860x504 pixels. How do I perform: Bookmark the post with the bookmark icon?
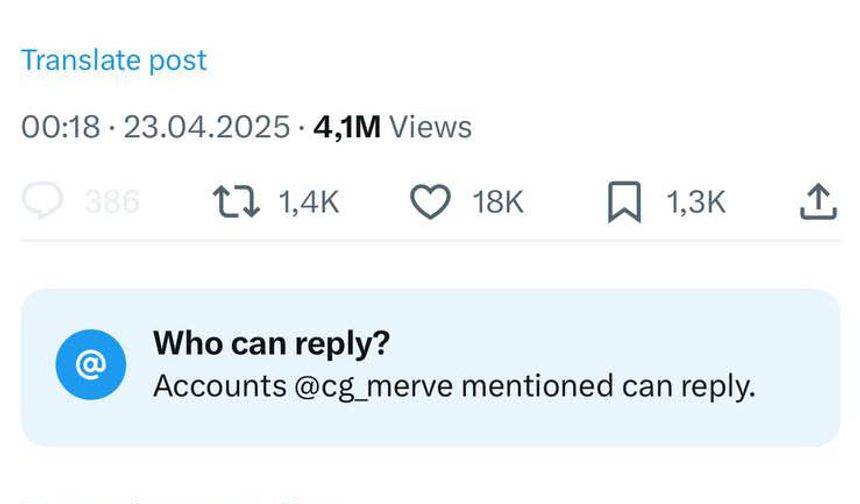coord(624,202)
